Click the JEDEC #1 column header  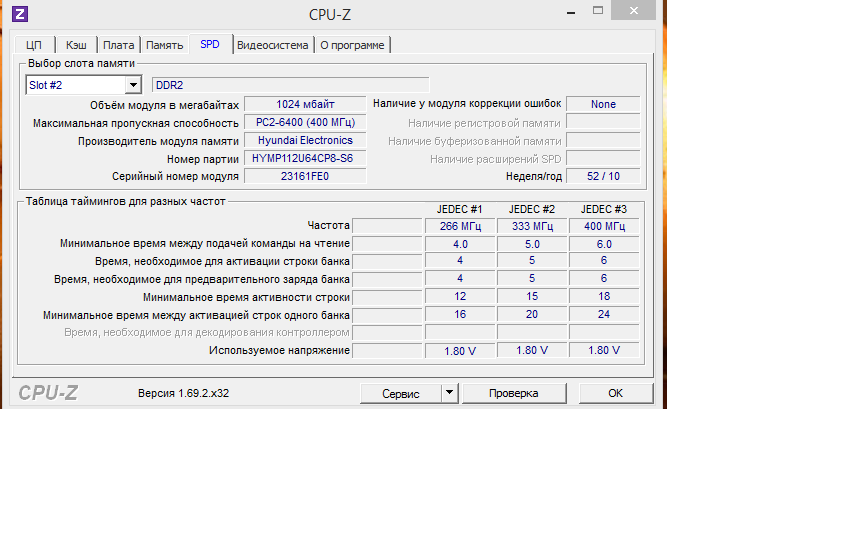(x=460, y=209)
